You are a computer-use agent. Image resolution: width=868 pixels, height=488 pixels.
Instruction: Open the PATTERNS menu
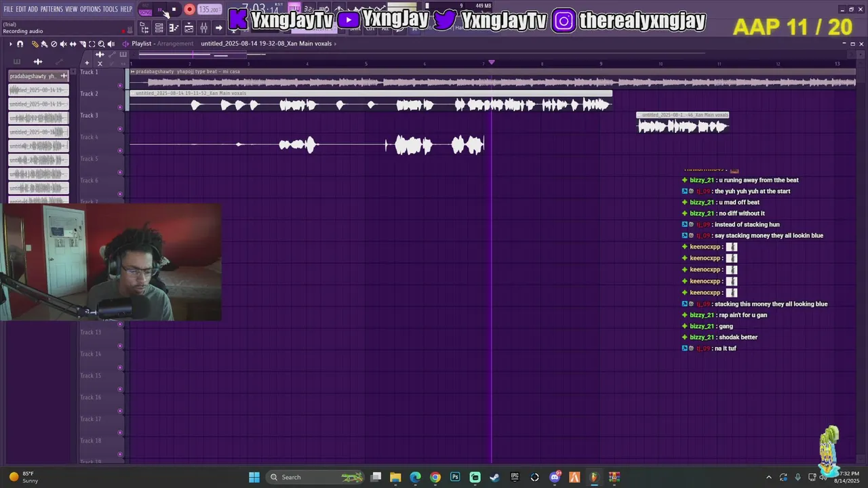click(52, 9)
